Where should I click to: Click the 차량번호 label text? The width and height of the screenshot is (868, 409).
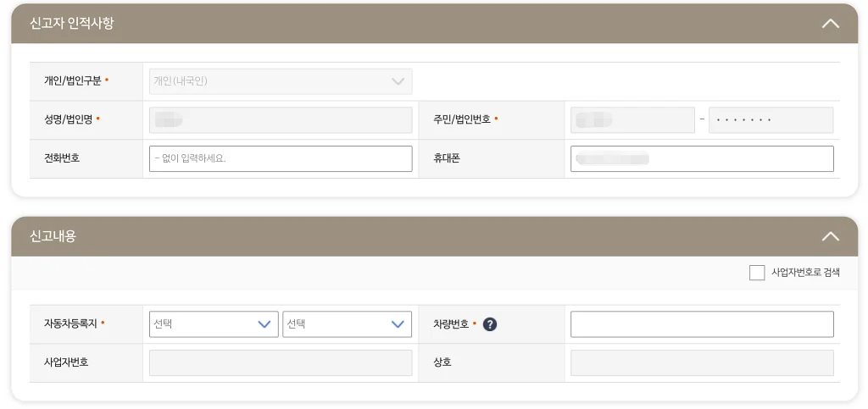point(451,323)
